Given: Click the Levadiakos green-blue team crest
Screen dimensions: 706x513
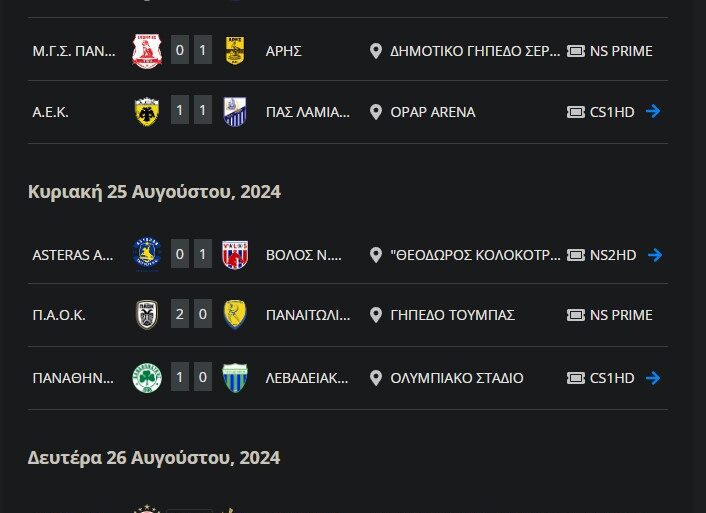Looking at the screenshot, I should [x=235, y=378].
